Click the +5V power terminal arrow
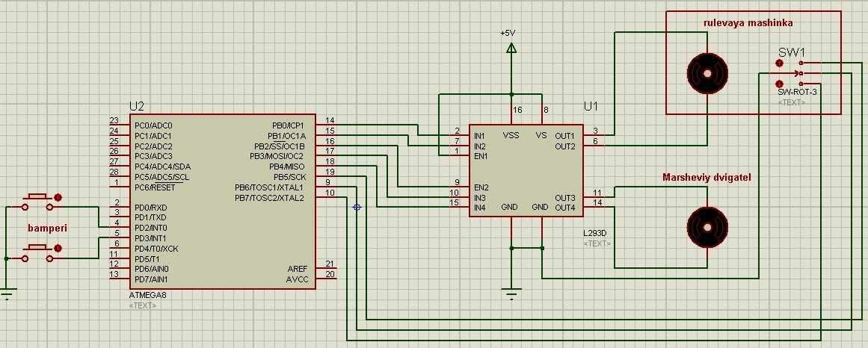Screen dimensions: 868x348 511,49
